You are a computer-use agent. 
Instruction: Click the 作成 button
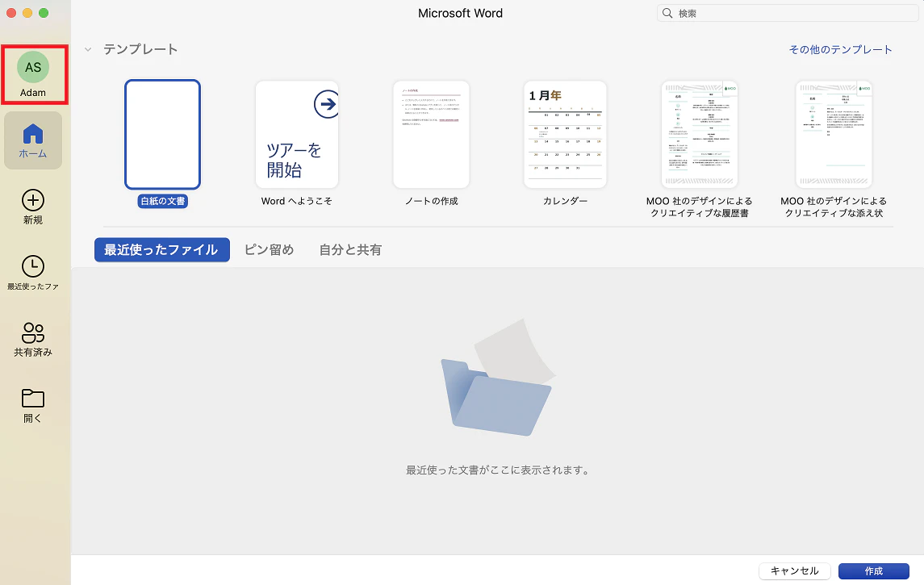[873, 570]
